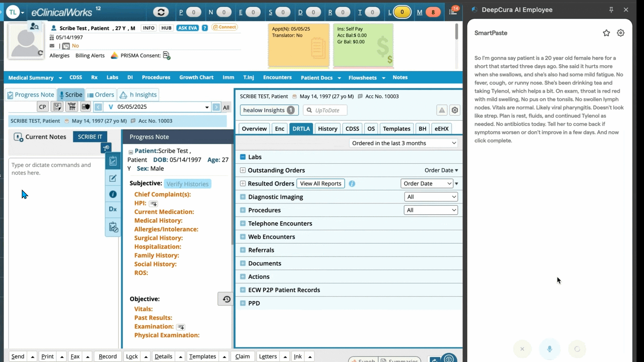Click the SF smart form icon

tap(57, 107)
